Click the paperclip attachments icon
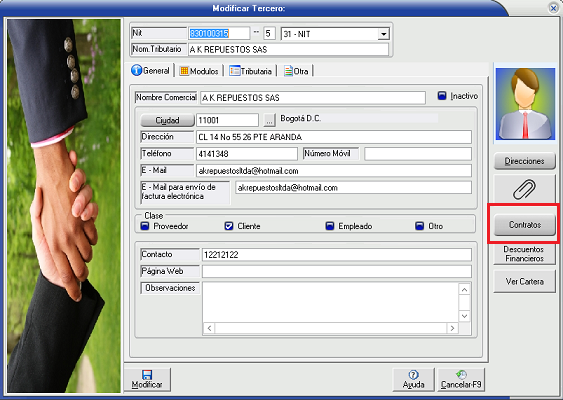The image size is (563, 400). pos(525,189)
